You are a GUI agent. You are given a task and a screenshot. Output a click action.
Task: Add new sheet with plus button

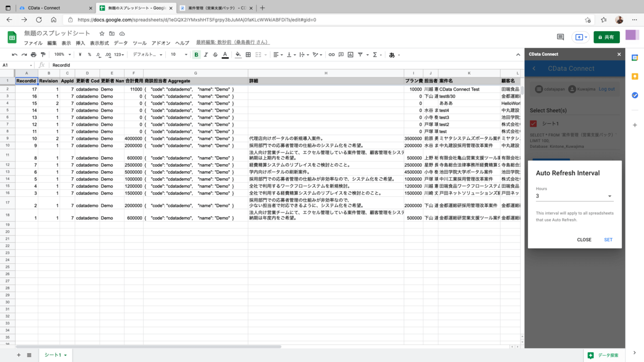19,355
